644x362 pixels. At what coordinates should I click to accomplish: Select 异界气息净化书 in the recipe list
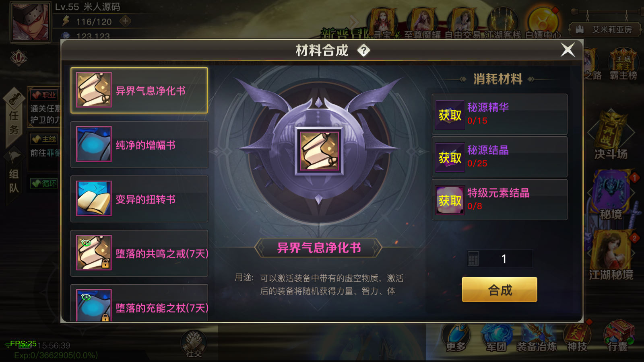pos(139,90)
